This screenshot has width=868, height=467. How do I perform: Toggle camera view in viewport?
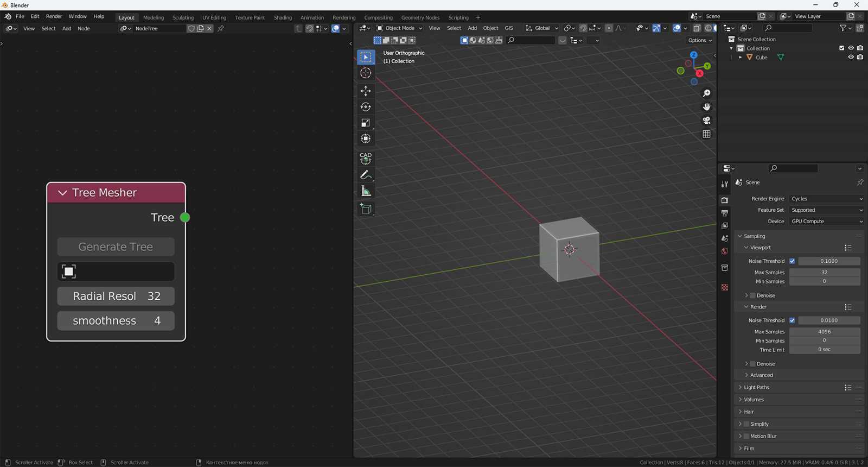click(706, 121)
